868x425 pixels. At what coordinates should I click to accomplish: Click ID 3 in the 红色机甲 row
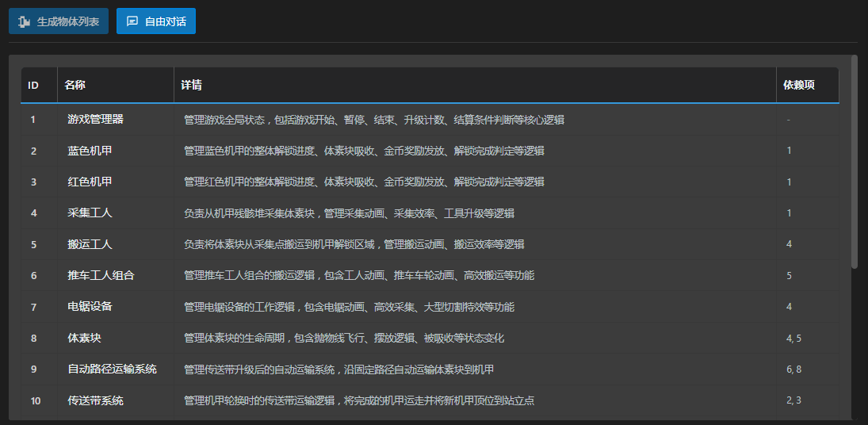coord(33,182)
